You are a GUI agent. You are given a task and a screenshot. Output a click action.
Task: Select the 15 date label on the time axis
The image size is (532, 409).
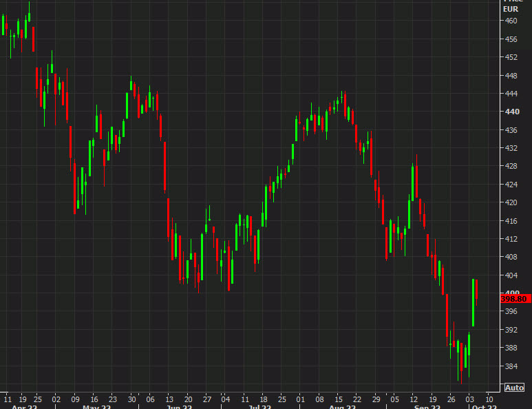point(339,399)
